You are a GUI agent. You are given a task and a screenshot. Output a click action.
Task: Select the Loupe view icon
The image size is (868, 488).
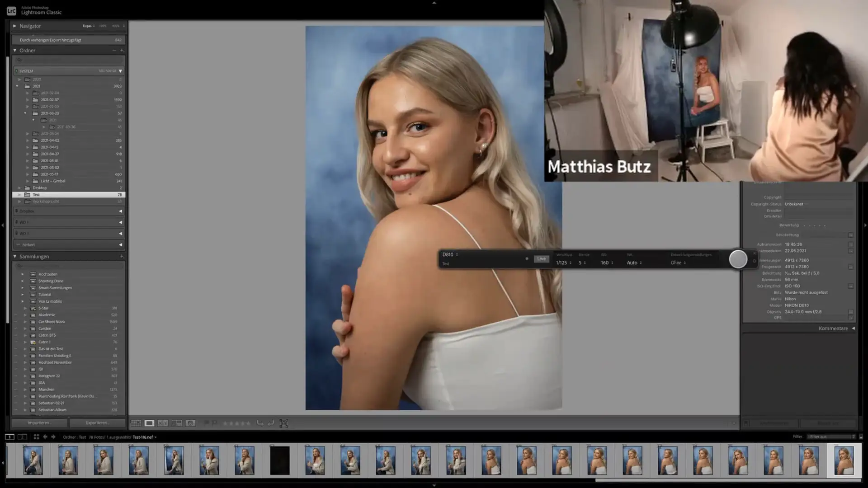point(149,423)
